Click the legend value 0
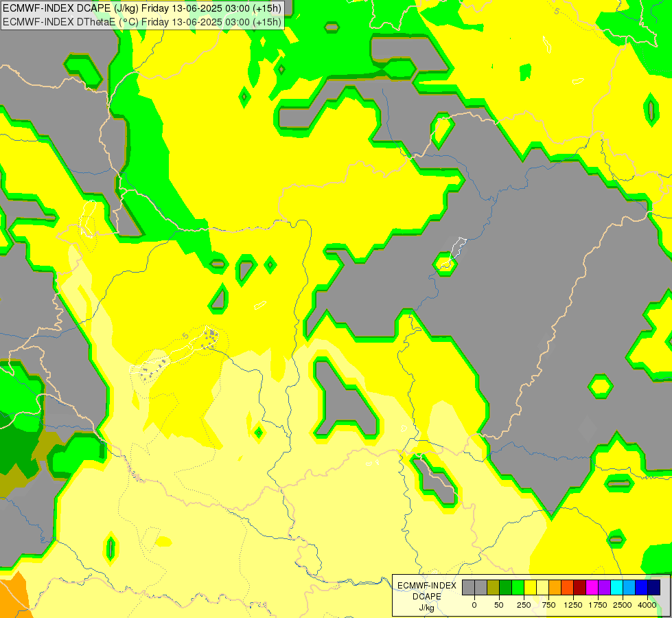The image size is (672, 618). click(474, 605)
